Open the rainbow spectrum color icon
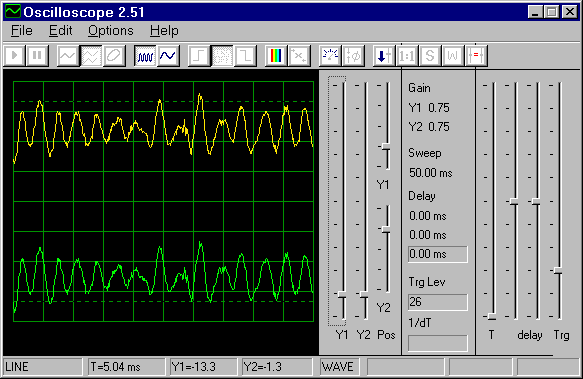Image resolution: width=583 pixels, height=379 pixels. 276,56
